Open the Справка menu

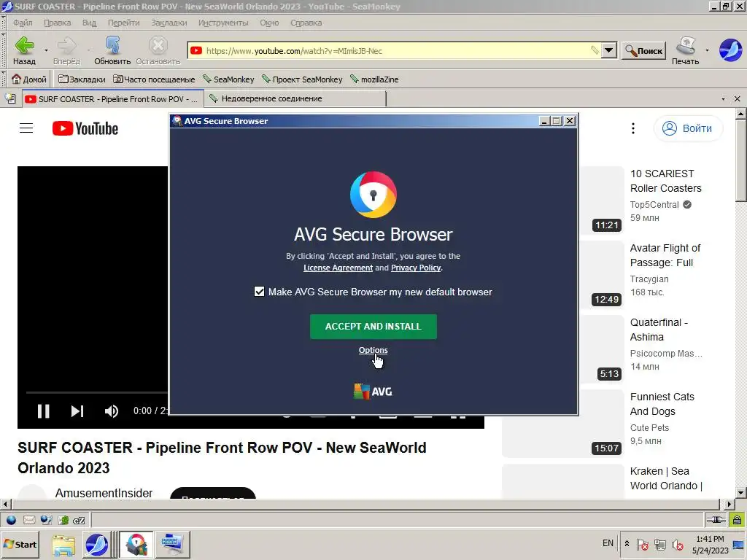(306, 23)
